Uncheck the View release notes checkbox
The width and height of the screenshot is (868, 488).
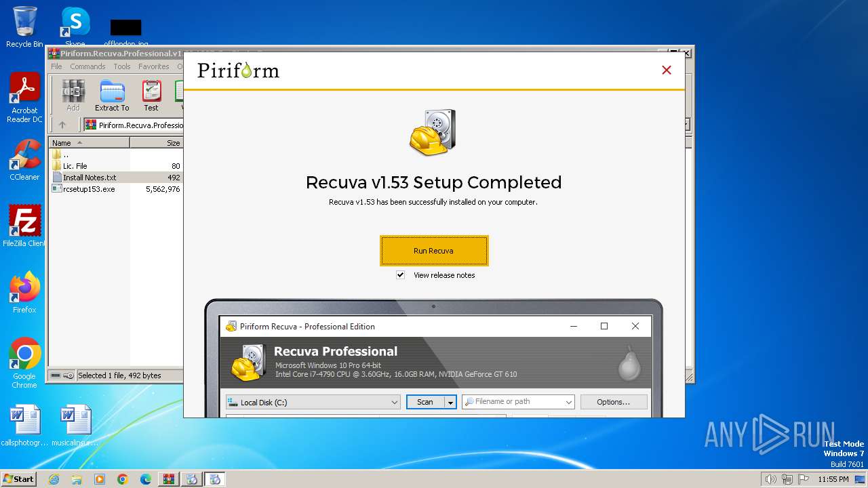point(400,275)
